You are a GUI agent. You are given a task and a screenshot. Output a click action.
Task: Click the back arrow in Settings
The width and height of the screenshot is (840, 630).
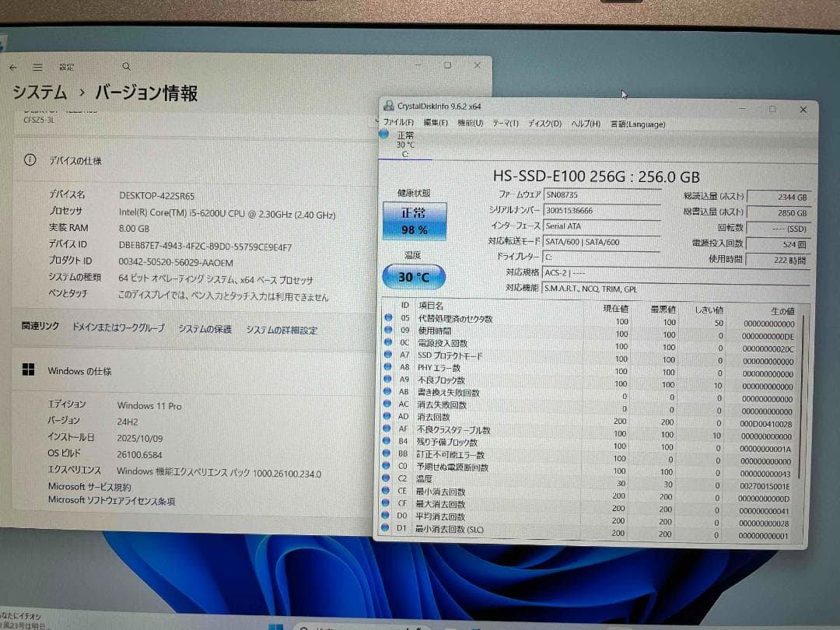tap(13, 66)
